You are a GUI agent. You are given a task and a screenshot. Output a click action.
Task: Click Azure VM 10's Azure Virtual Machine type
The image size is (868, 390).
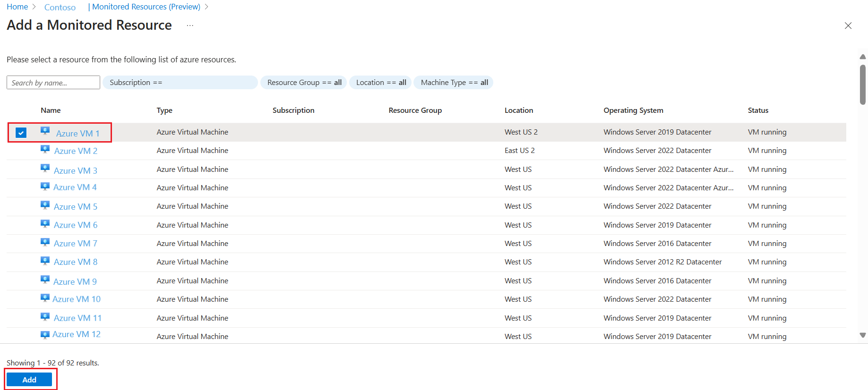[192, 299]
